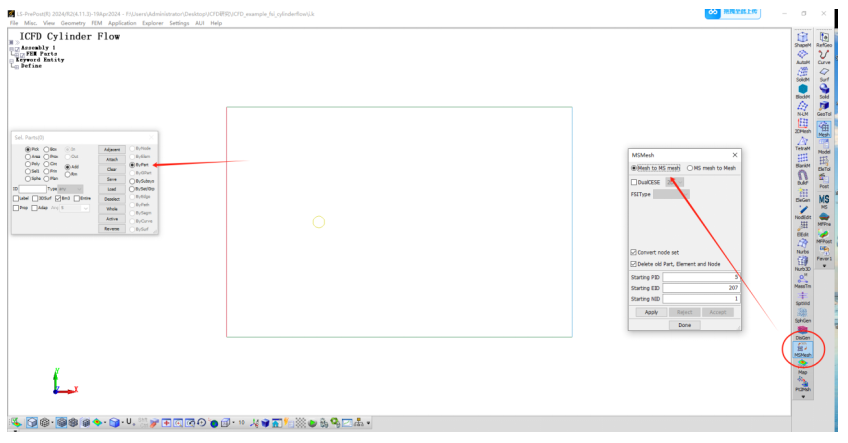The image size is (848, 443).
Task: Expand more items arrow below Favor1
Action: (x=824, y=266)
